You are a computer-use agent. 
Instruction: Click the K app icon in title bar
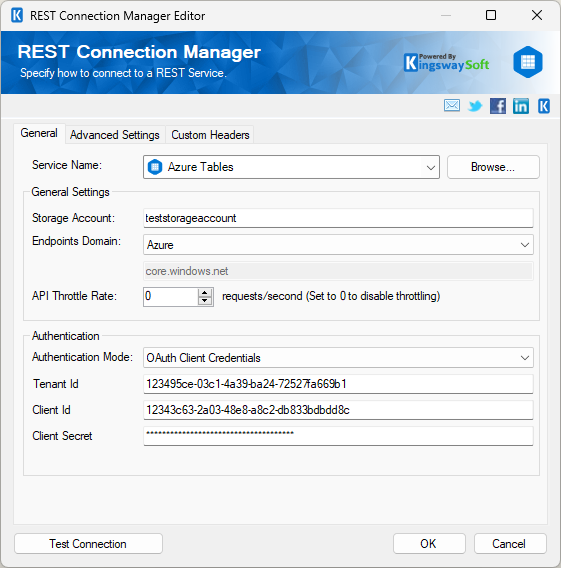click(x=17, y=16)
